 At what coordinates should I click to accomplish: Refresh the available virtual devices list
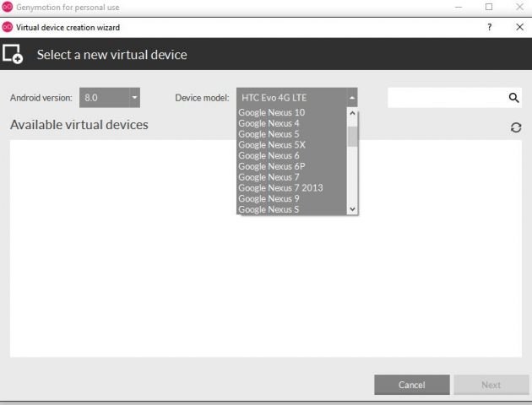click(x=515, y=127)
